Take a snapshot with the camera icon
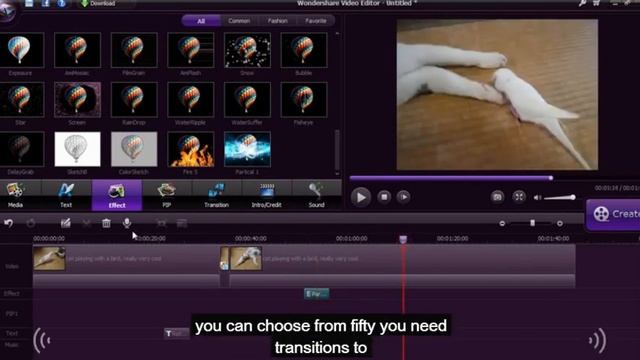The image size is (640, 360). [497, 197]
